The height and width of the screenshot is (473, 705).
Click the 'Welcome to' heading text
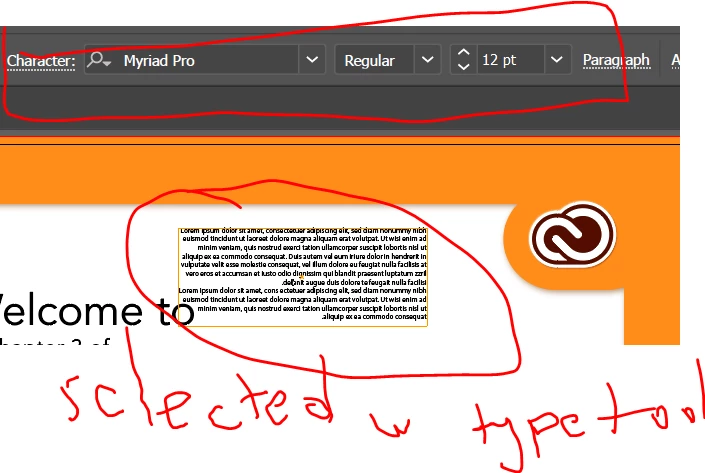[x=96, y=311]
